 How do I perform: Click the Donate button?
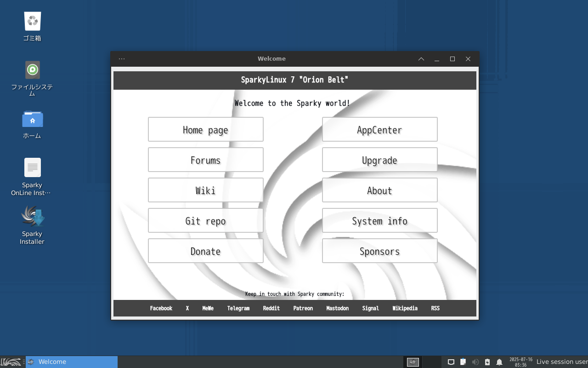206,251
